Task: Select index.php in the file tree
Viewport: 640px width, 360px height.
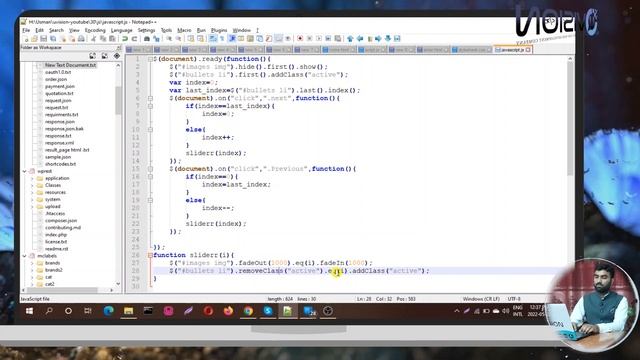Action: (x=56, y=235)
